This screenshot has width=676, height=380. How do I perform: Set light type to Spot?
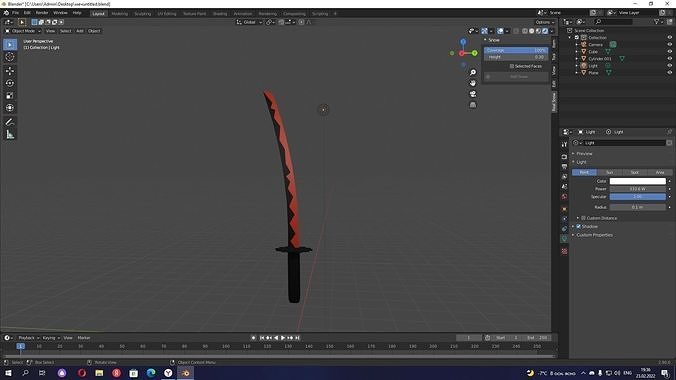[x=635, y=173]
